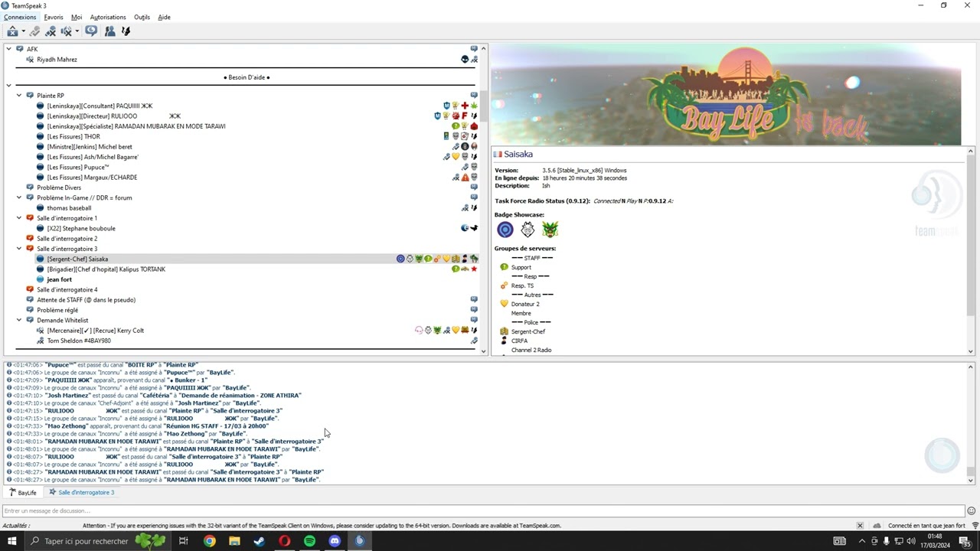This screenshot has height=551, width=980.
Task: Click the Support group icon in info panel
Action: click(x=504, y=267)
